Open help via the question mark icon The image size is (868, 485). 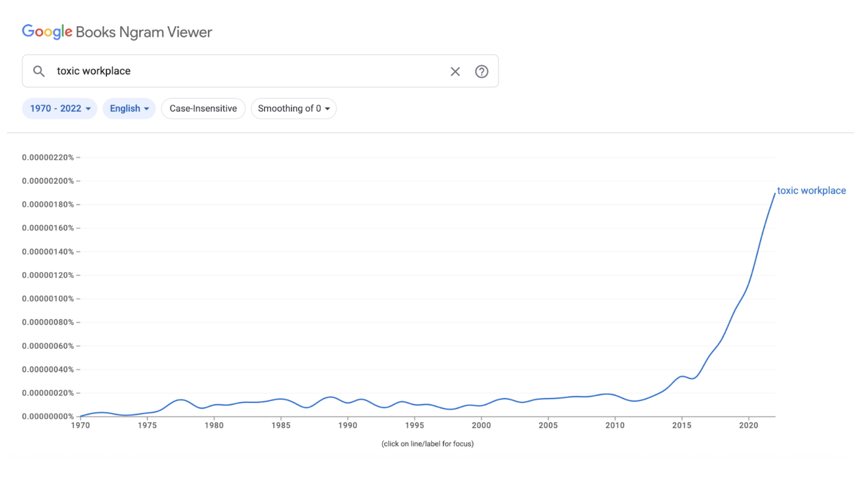point(482,71)
